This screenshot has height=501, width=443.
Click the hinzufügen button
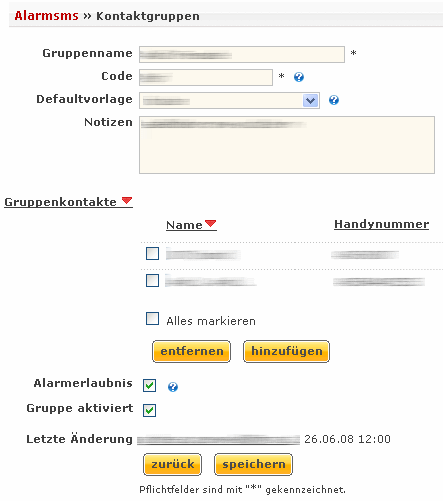[287, 351]
